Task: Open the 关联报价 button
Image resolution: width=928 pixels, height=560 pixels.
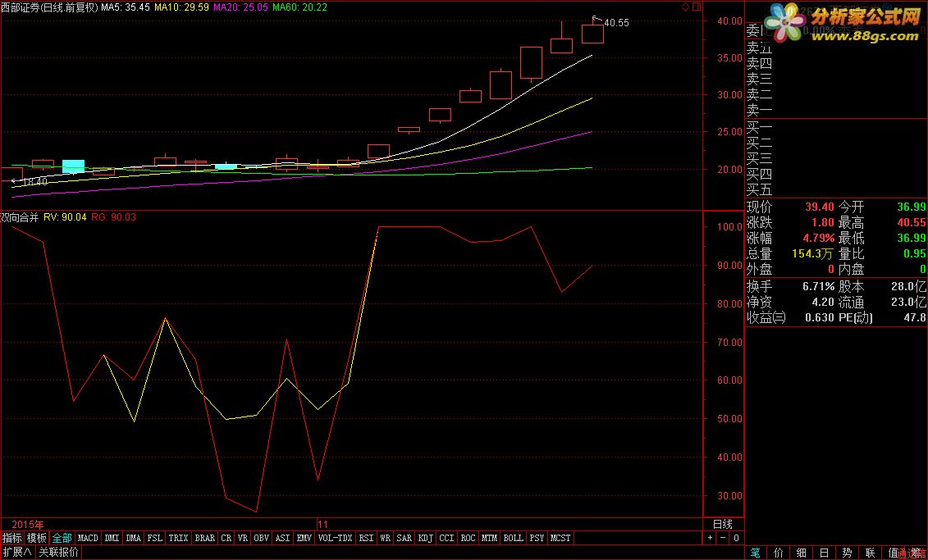Action: [58, 552]
